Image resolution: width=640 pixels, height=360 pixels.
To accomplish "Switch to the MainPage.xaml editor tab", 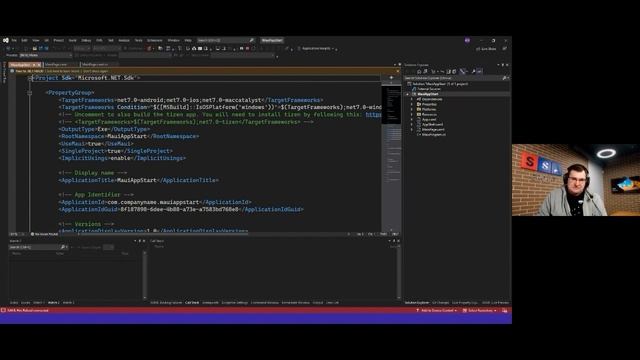I will point(56,64).
